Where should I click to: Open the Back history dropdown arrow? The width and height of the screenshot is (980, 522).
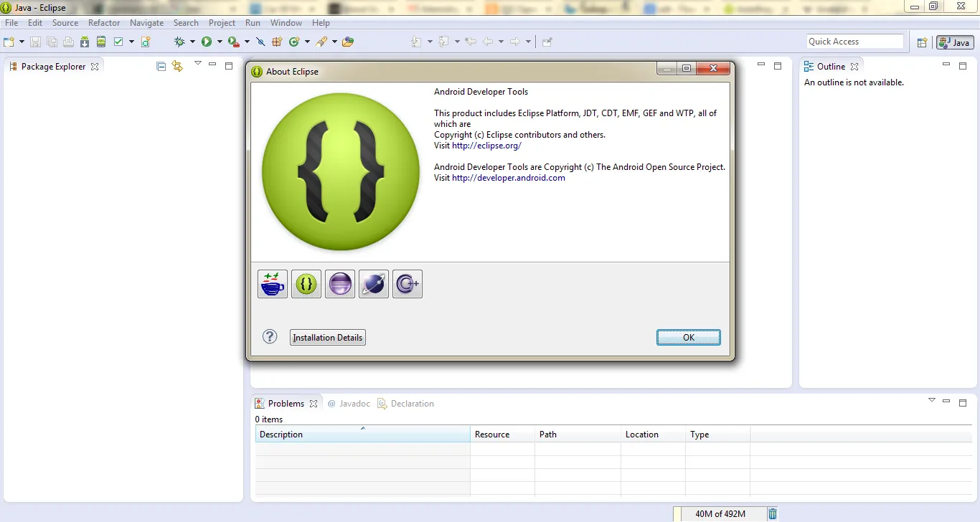501,42
